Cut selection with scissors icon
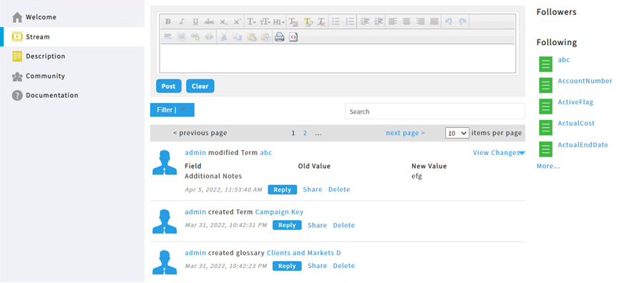The image size is (644, 283). (223, 37)
